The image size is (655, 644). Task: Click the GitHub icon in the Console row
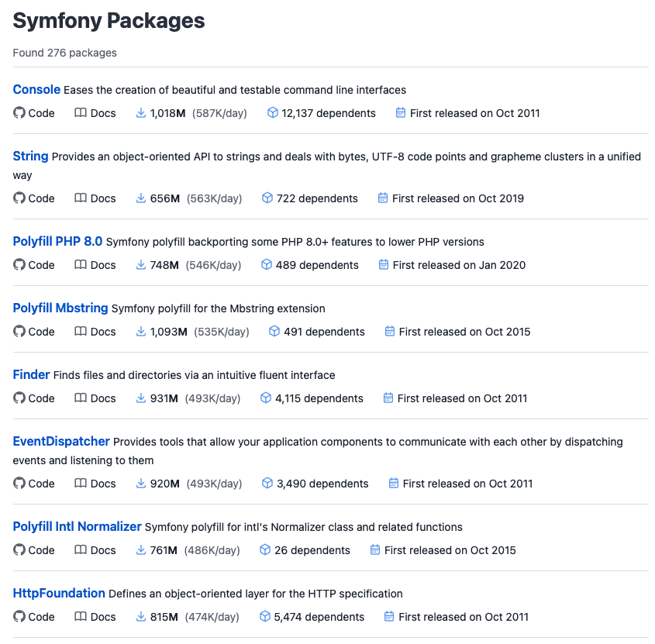tap(19, 113)
